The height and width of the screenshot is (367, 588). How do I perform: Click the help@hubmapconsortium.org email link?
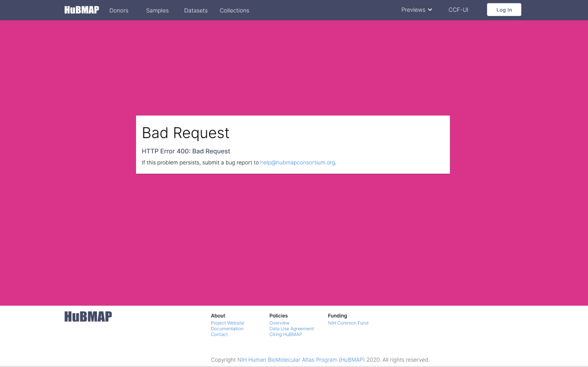click(297, 163)
